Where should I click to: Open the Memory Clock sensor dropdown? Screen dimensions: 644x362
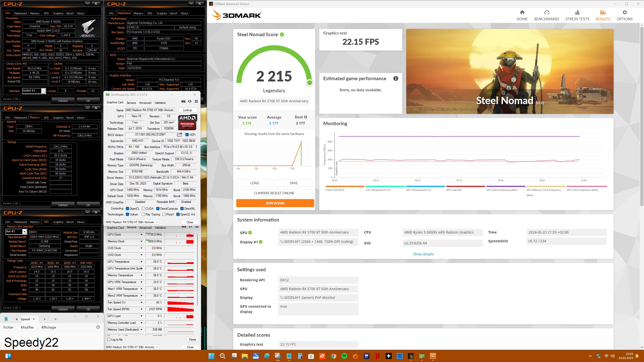[x=141, y=241]
